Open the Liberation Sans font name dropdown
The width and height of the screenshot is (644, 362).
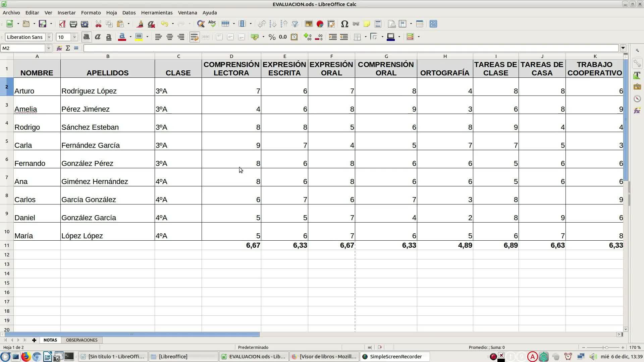(49, 37)
